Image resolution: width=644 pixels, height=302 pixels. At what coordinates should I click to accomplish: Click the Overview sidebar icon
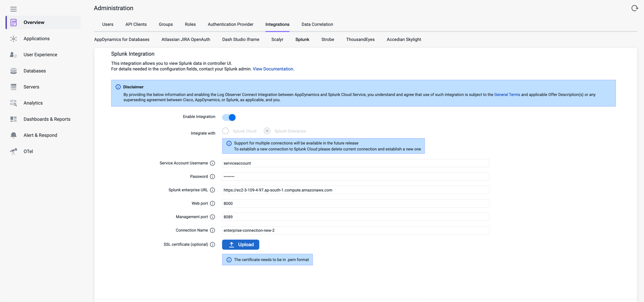click(13, 22)
